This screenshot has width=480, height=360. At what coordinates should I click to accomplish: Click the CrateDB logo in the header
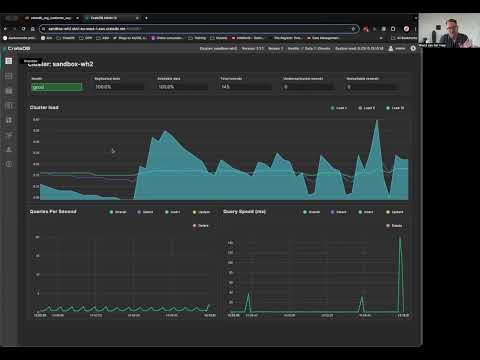pos(17,48)
